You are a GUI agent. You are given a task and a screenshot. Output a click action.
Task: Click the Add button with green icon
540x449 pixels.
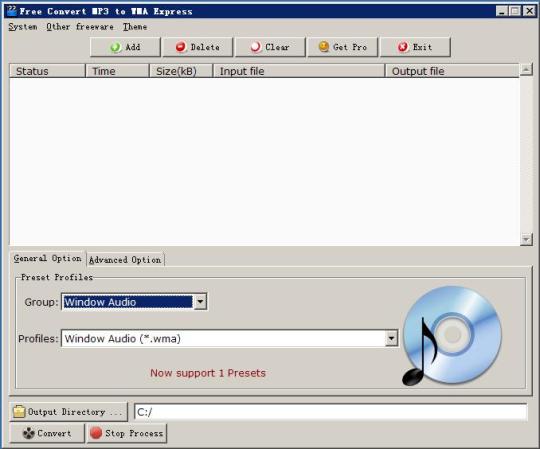(x=125, y=47)
